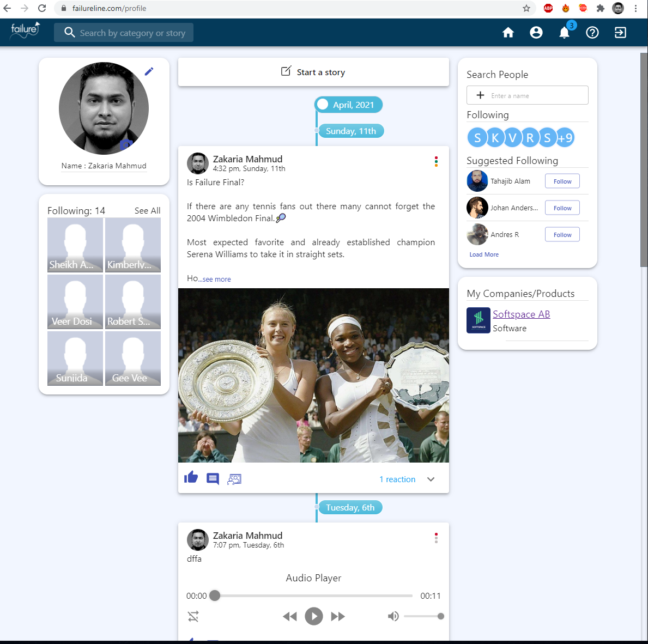Screen dimensions: 648x644
Task: Open Veer Dosi following thumbnail
Action: pos(75,301)
